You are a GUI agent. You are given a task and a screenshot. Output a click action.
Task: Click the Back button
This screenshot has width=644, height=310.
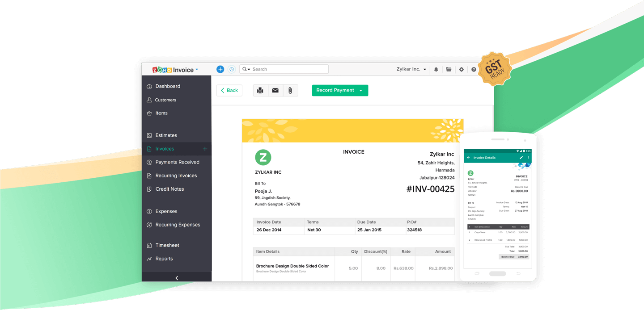pyautogui.click(x=229, y=90)
